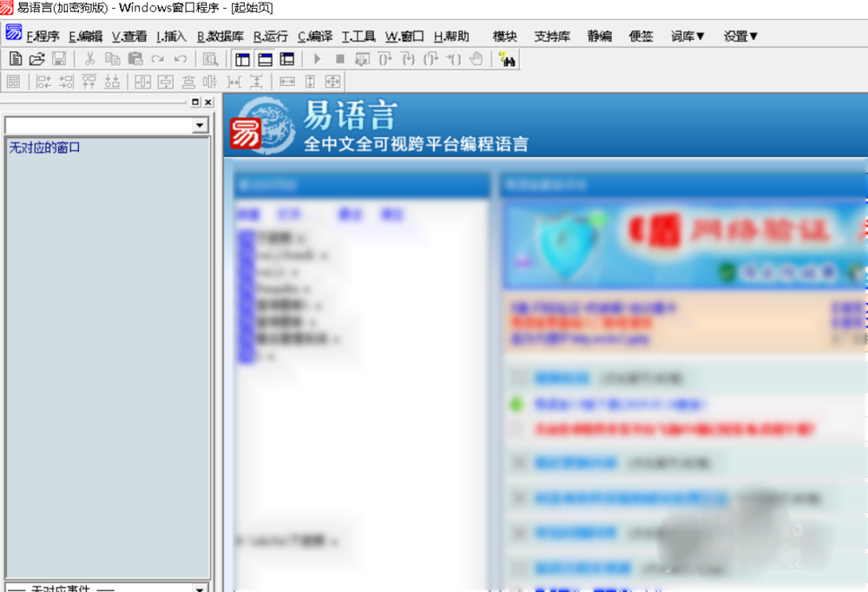The width and height of the screenshot is (868, 592).
Task: Click the align bottom edges icon
Action: pos(112,82)
